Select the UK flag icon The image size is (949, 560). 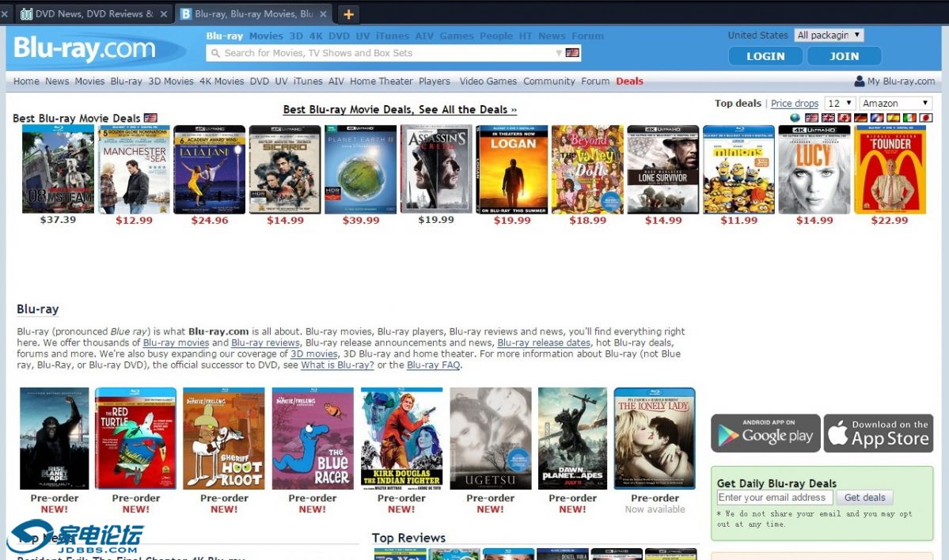coord(827,118)
